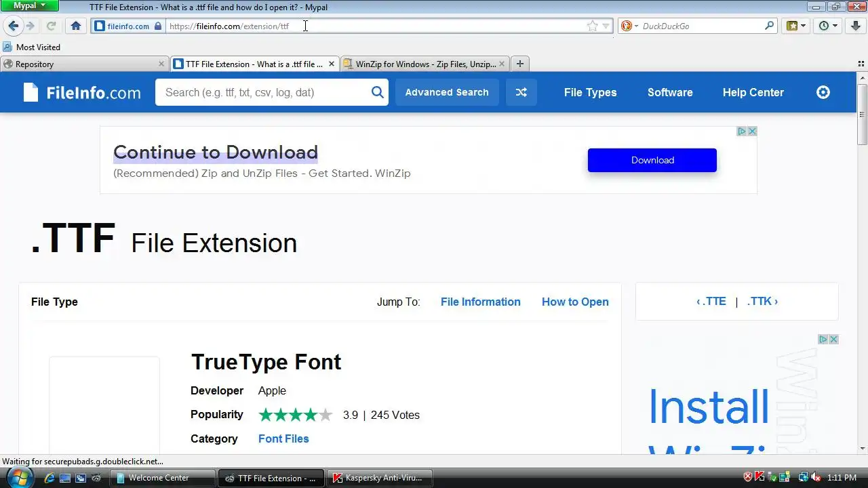Open the Software menu
The image size is (868, 488).
[x=670, y=92]
